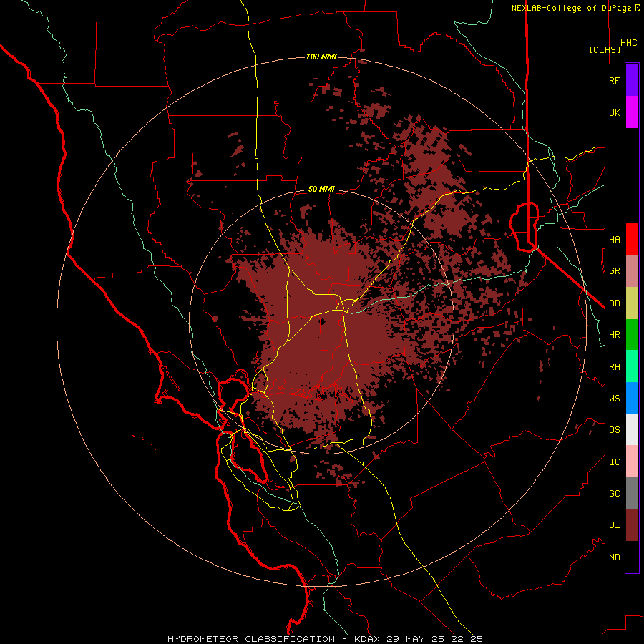
Task: Click the UK magenta legend swatch
Action: pyautogui.click(x=632, y=112)
